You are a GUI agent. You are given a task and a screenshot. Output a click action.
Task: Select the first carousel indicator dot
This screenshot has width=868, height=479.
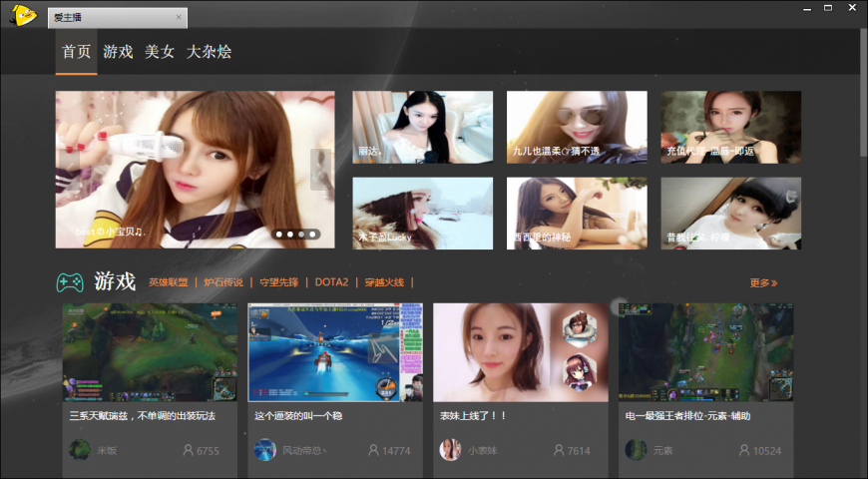(279, 235)
